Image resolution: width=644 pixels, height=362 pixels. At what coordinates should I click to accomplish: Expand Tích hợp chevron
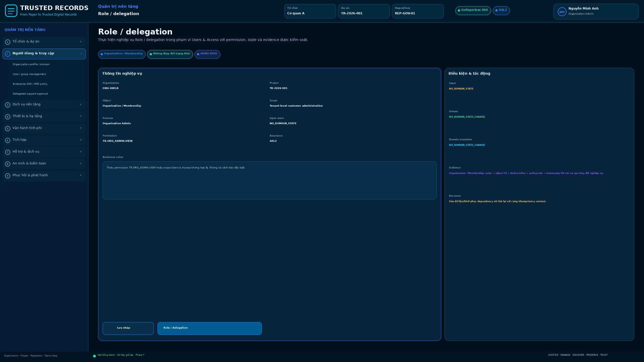tap(81, 140)
